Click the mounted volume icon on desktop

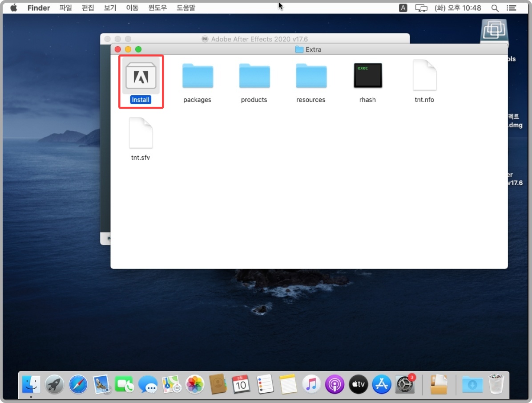pos(494,31)
